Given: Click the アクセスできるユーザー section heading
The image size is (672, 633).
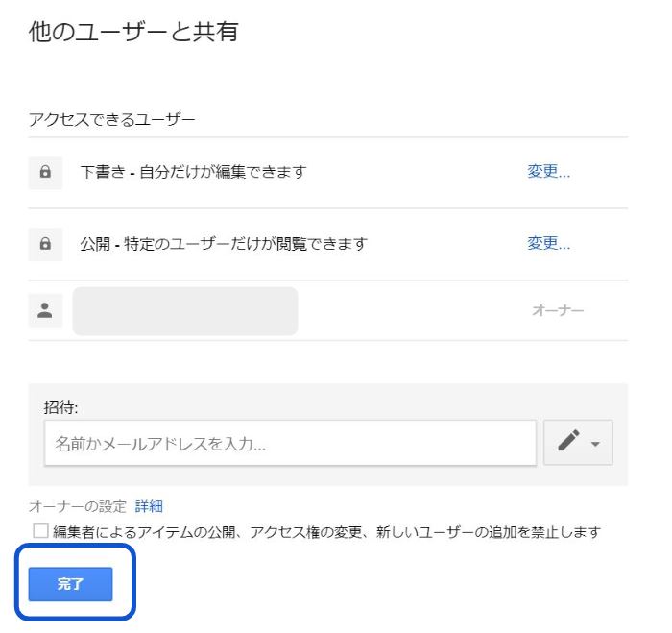Looking at the screenshot, I should [x=112, y=120].
